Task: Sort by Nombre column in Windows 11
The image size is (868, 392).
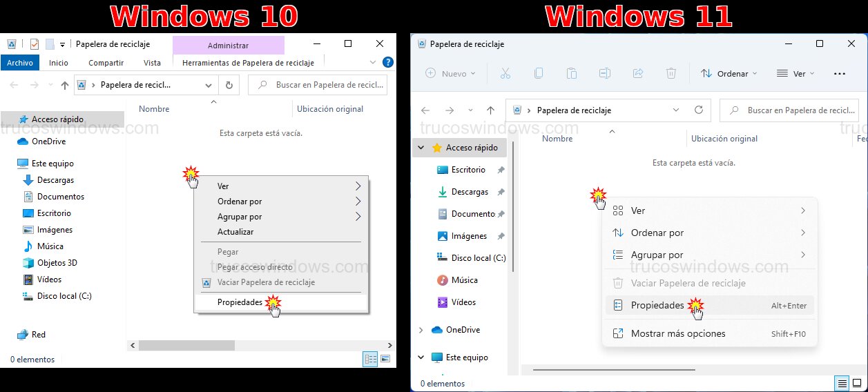Action: pos(557,139)
